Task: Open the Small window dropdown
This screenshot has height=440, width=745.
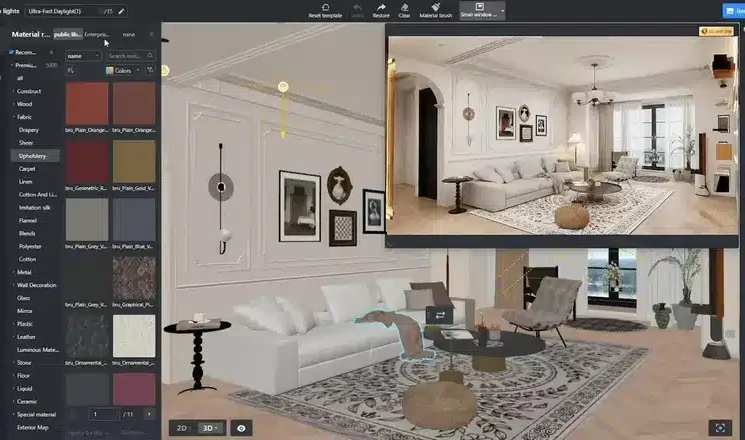Action: pyautogui.click(x=502, y=10)
